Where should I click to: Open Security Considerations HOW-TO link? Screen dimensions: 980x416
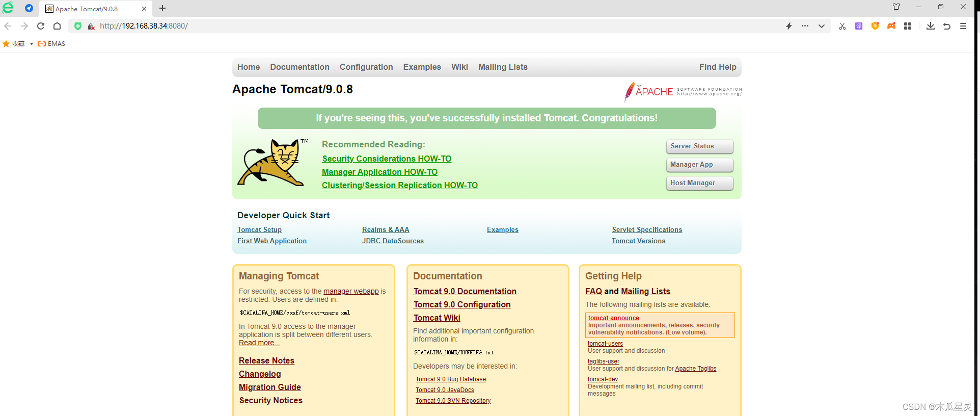(x=387, y=159)
